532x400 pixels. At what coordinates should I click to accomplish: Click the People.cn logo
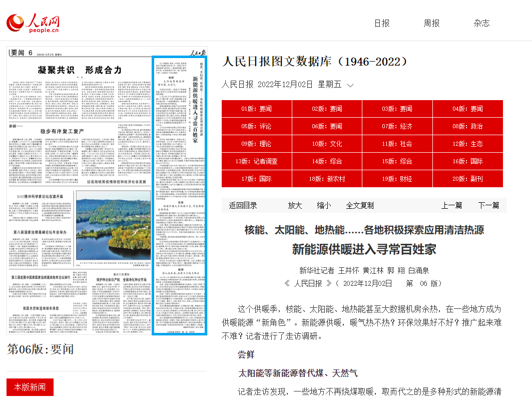tap(33, 23)
